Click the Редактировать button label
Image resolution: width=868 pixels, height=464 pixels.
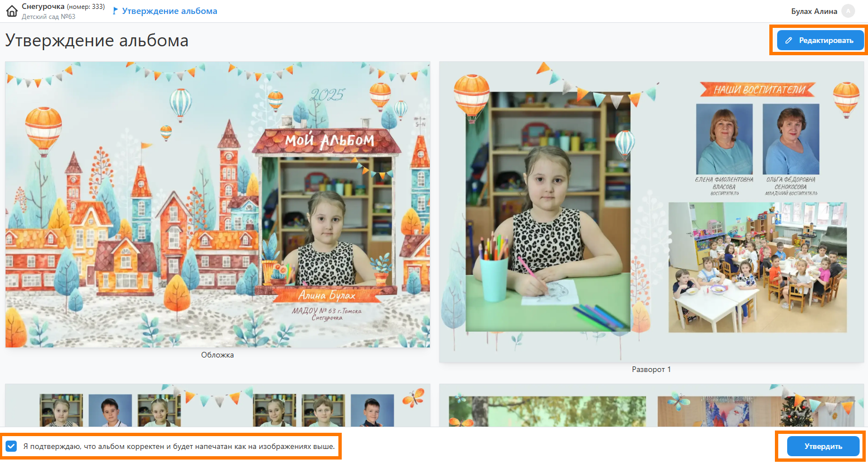point(826,41)
